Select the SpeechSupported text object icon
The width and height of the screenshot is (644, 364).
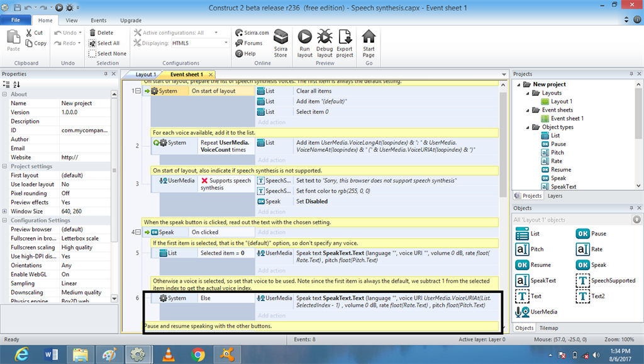[583, 280]
